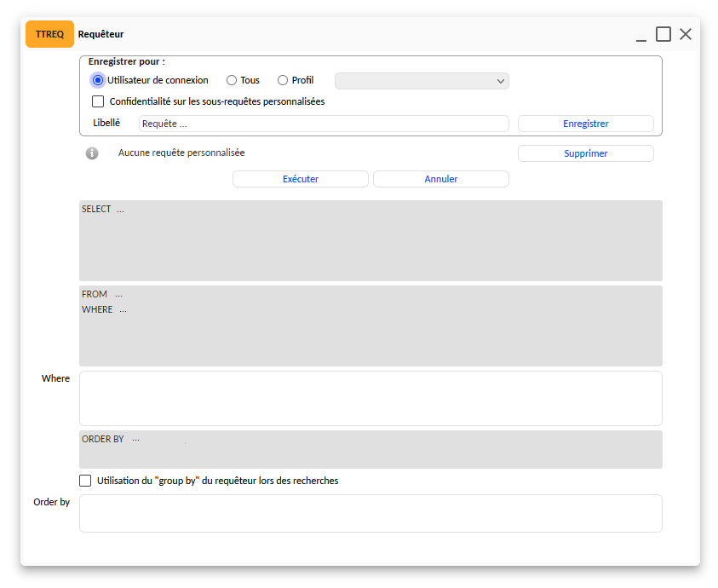Focus the Libellé input field
This screenshot has height=588, width=718.
pyautogui.click(x=324, y=124)
